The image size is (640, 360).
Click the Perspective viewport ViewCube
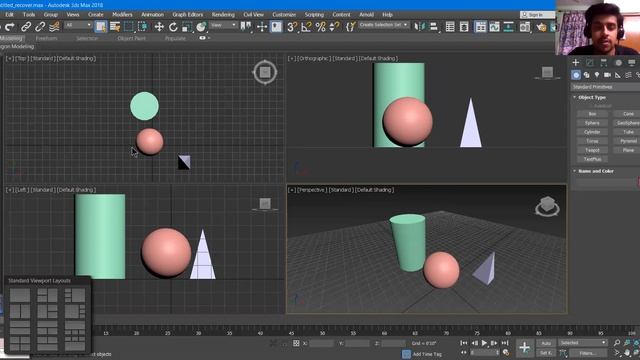pos(547,206)
